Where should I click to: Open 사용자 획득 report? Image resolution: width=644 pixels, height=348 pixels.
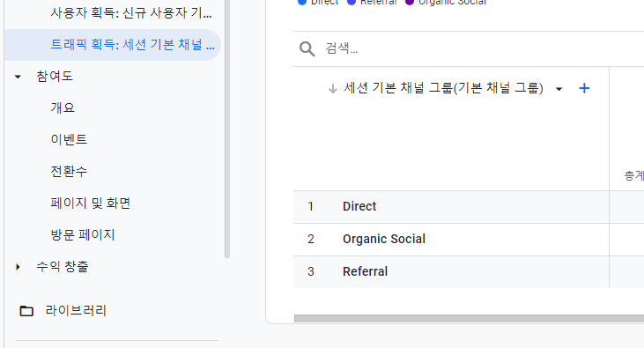point(131,13)
